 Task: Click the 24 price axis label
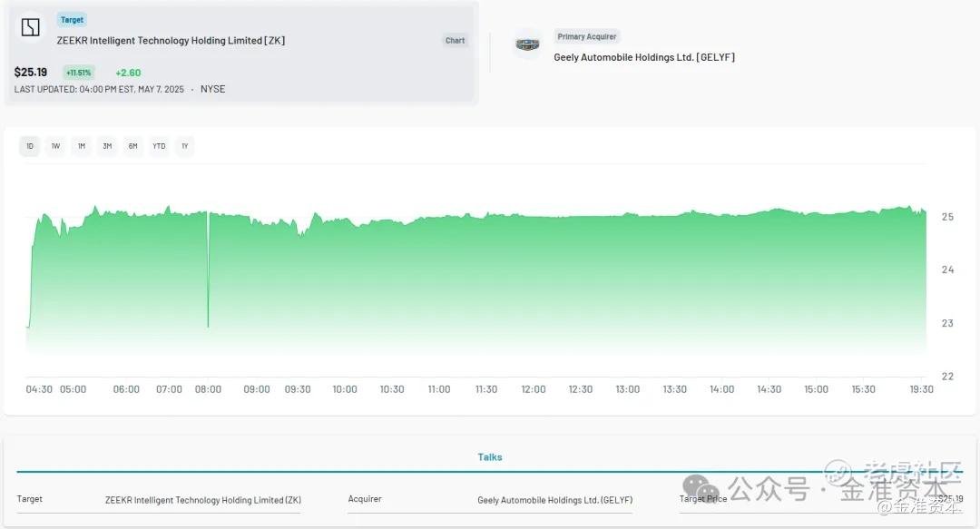(x=947, y=270)
